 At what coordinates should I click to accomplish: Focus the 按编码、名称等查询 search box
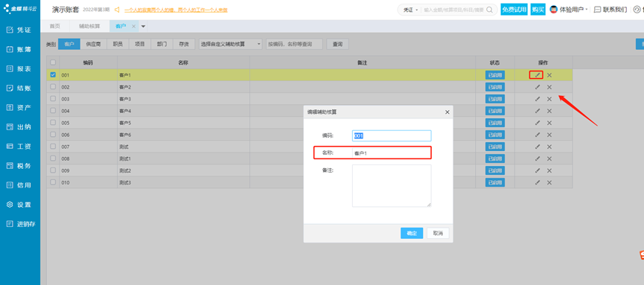click(x=294, y=44)
